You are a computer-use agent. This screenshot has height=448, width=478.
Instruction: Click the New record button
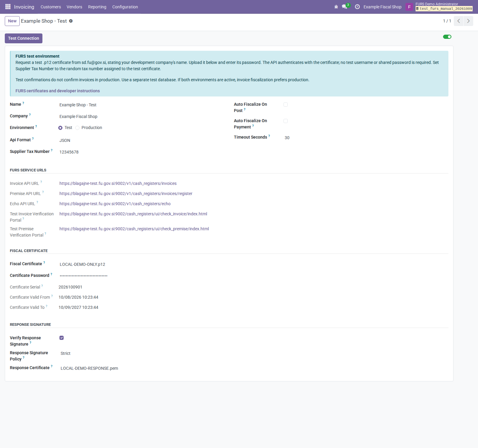click(12, 21)
